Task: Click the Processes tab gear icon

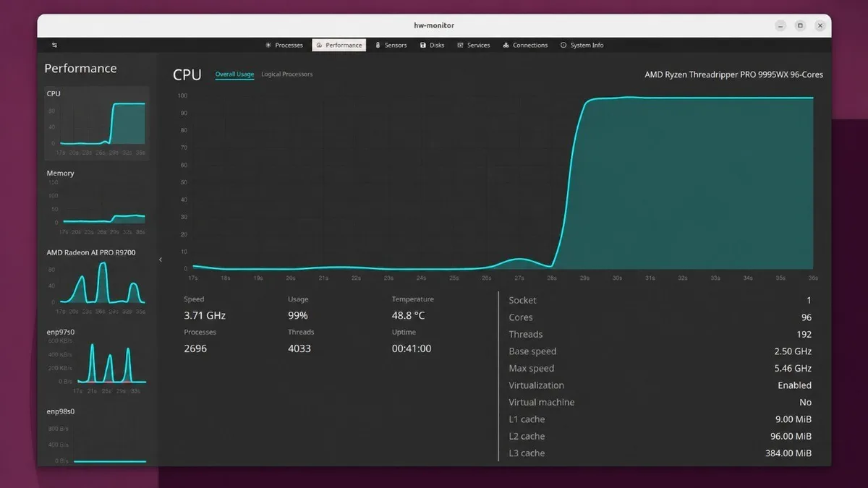Action: [x=268, y=45]
